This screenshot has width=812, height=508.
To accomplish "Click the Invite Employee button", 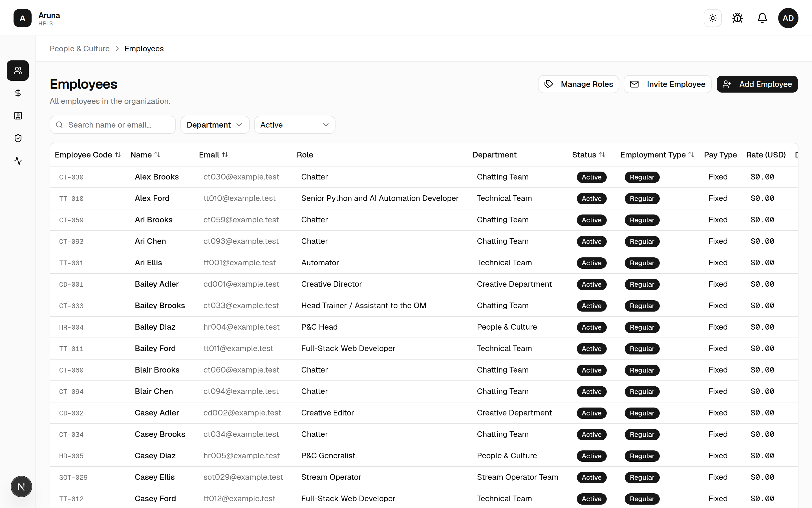I will coord(667,84).
